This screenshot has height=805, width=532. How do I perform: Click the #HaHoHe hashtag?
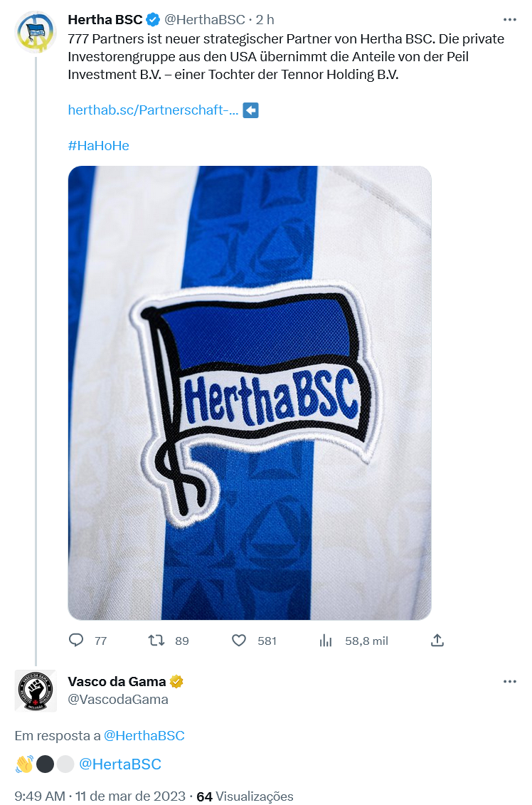click(98, 146)
